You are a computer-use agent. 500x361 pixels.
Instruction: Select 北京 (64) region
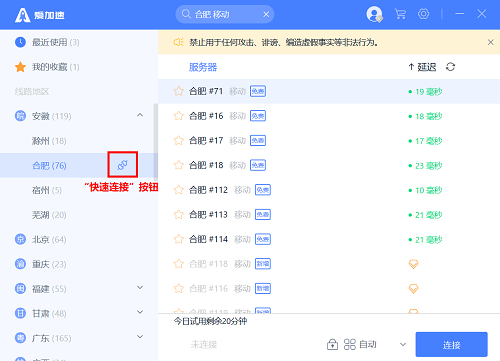coord(49,239)
